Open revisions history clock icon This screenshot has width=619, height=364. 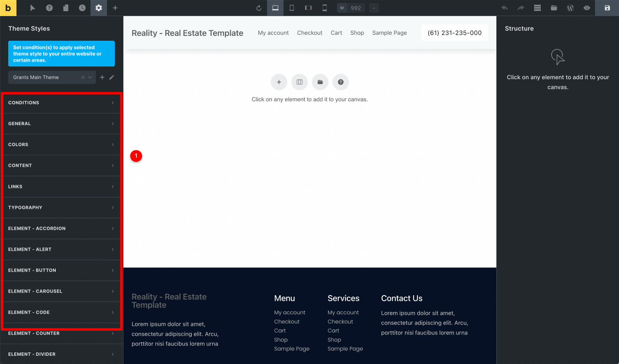click(82, 8)
